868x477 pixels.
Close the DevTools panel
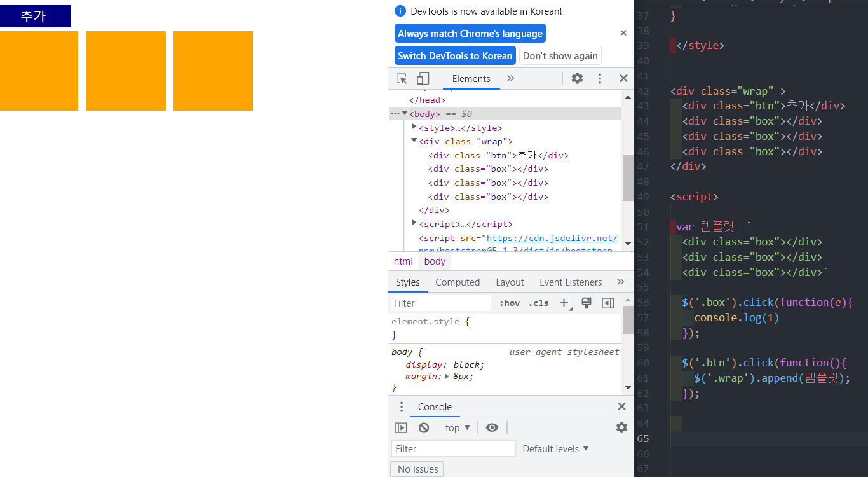[x=623, y=78]
